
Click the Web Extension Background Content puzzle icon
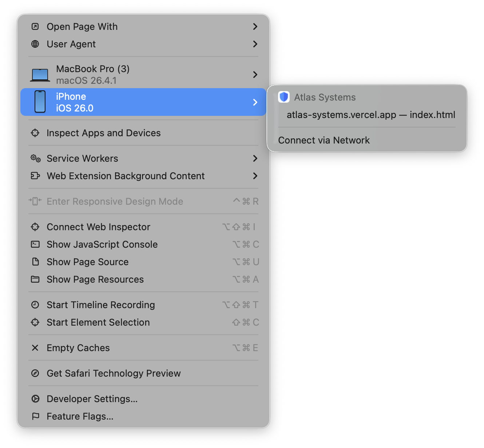(35, 176)
